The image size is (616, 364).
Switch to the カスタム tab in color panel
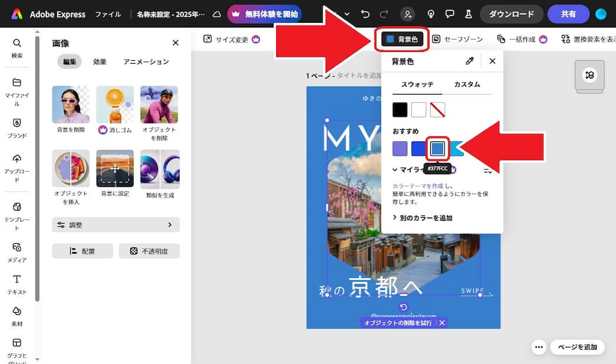467,84
